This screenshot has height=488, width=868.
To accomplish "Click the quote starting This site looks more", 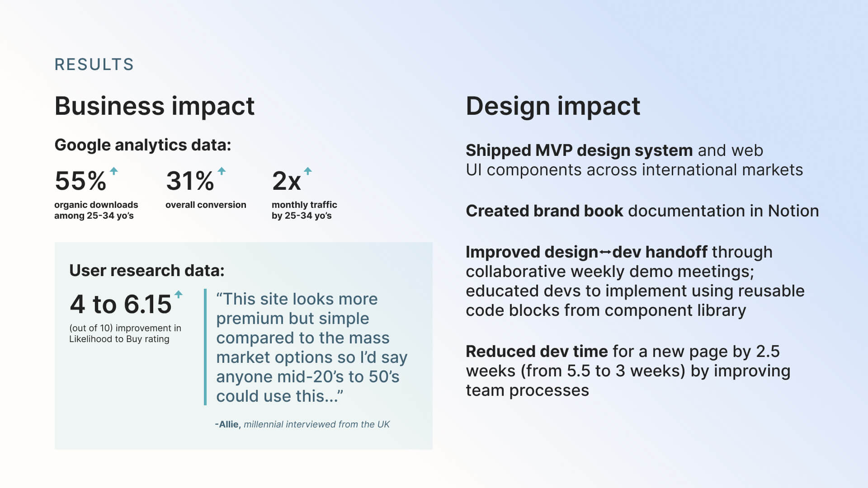I will coord(312,347).
